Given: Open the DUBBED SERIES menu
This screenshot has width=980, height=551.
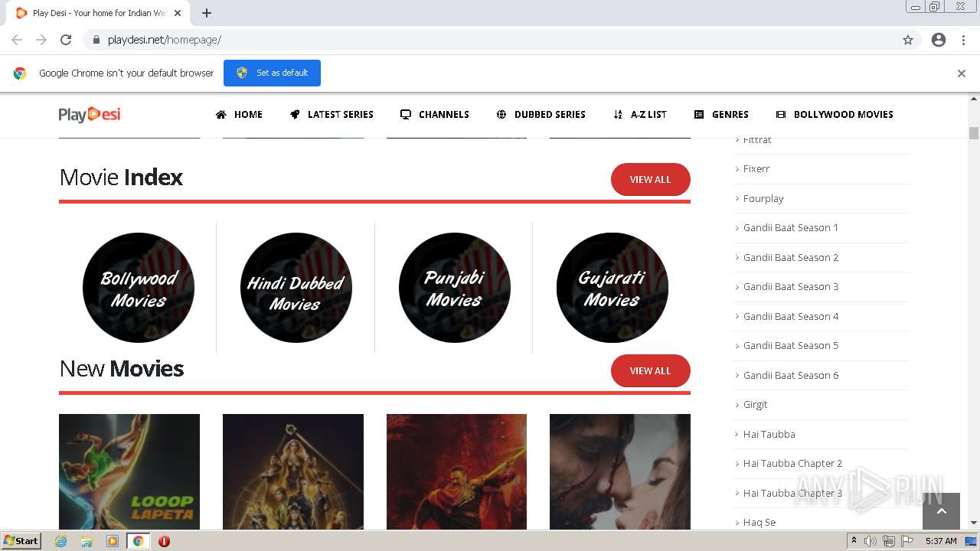Looking at the screenshot, I should [541, 115].
